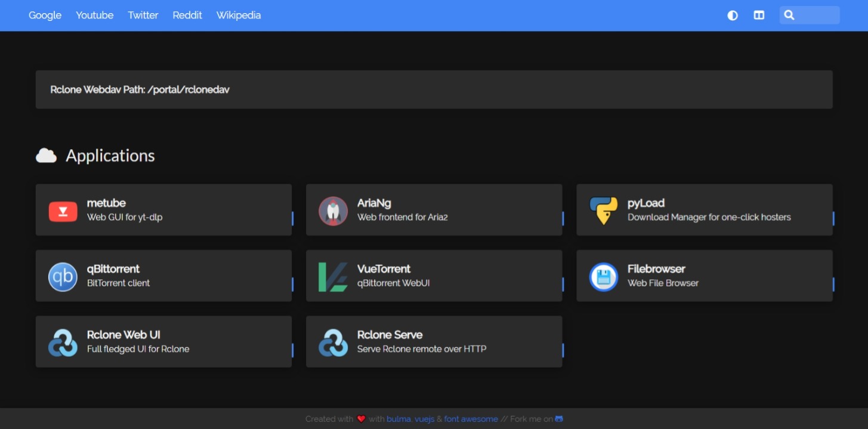
Task: Toggle the light/dark theme contrast icon
Action: tap(733, 16)
